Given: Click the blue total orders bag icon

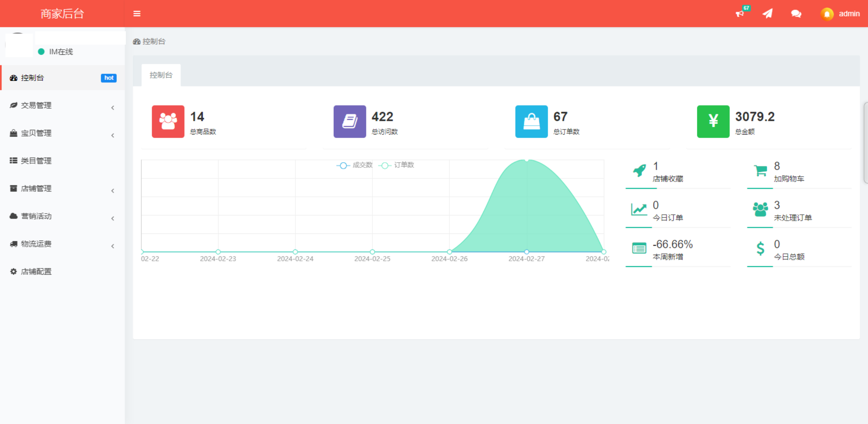Looking at the screenshot, I should pyautogui.click(x=532, y=121).
